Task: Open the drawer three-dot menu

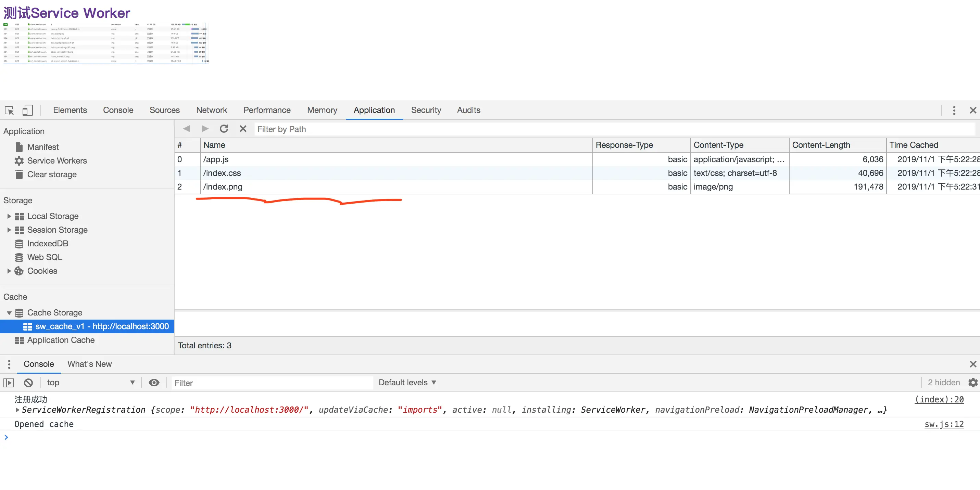Action: click(x=9, y=364)
